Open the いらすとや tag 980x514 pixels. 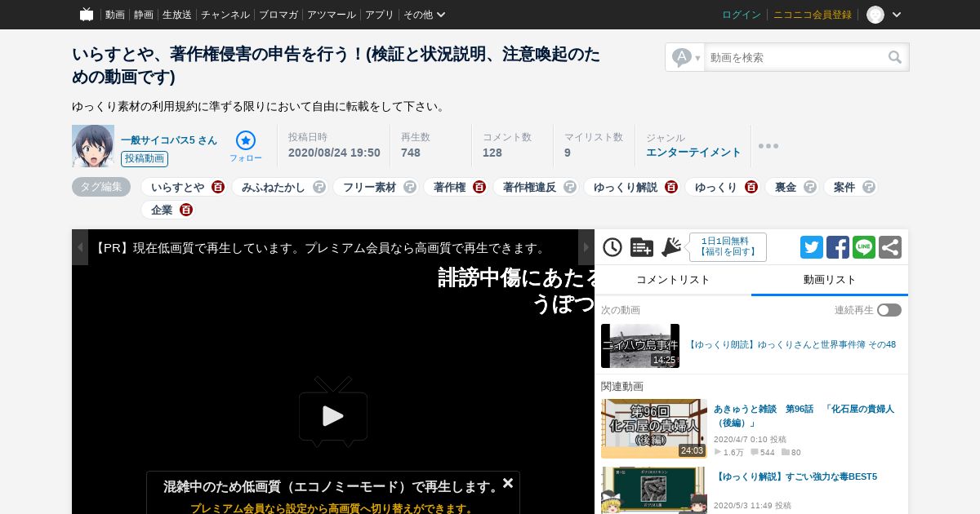point(178,188)
